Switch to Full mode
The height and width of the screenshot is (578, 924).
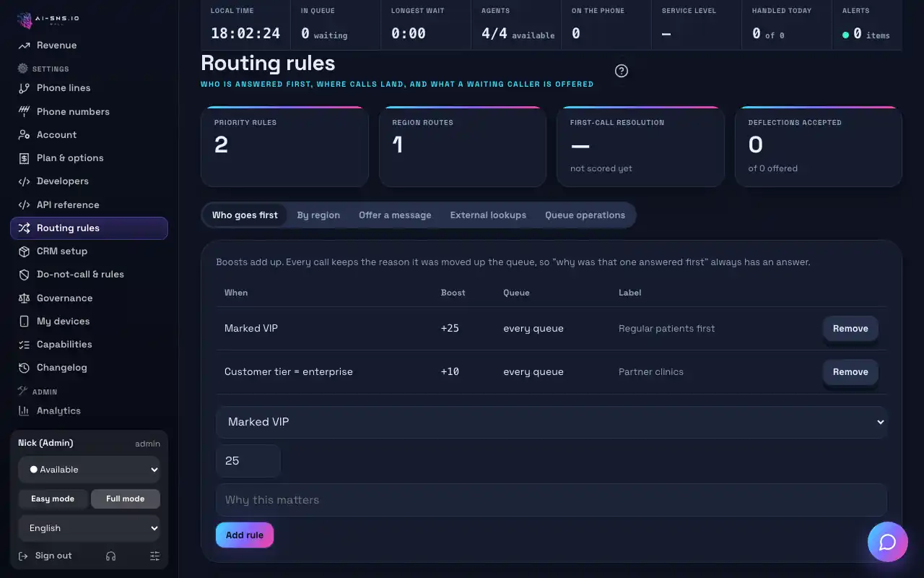point(126,499)
